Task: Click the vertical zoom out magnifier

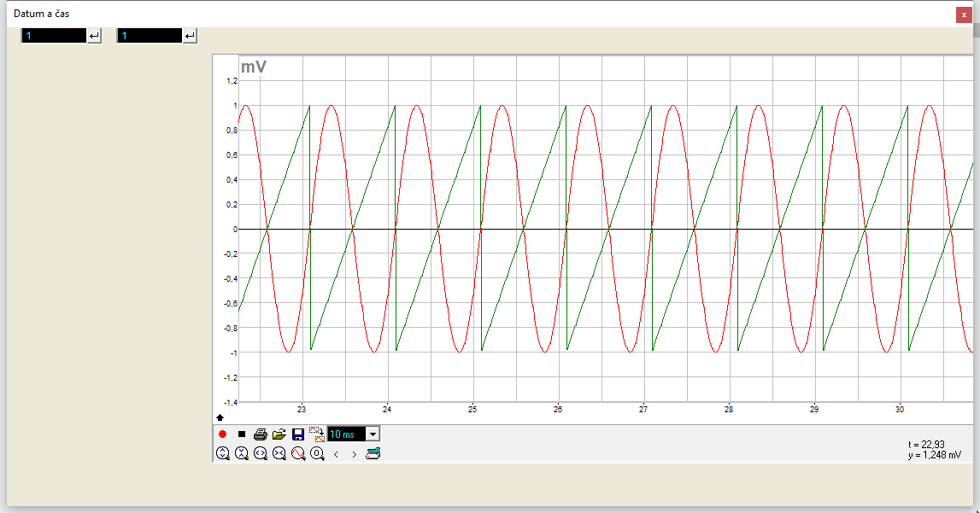Action: [x=242, y=454]
